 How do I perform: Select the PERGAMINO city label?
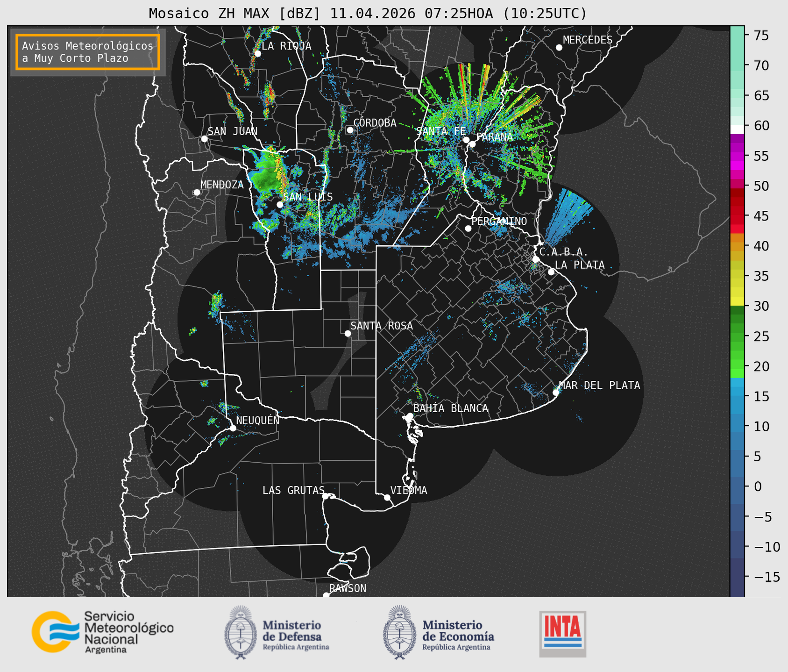click(x=499, y=221)
